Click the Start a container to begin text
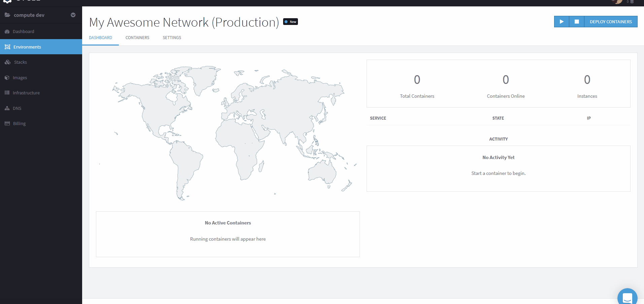 [x=499, y=173]
